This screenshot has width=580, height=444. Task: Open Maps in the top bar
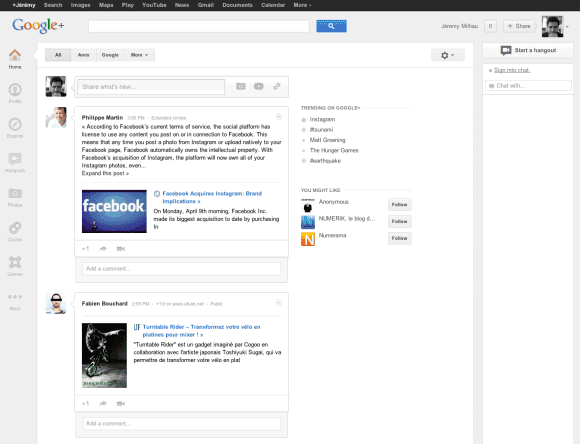pos(106,5)
